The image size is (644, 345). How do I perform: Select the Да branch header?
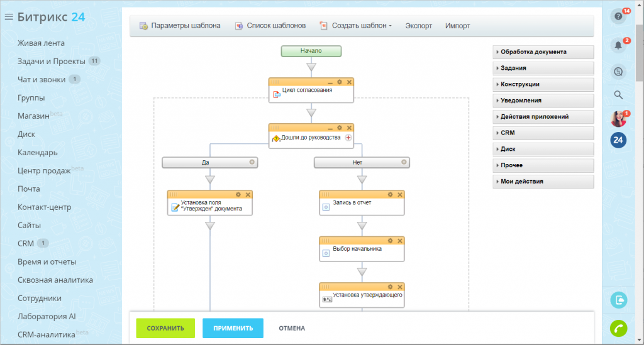tap(210, 163)
